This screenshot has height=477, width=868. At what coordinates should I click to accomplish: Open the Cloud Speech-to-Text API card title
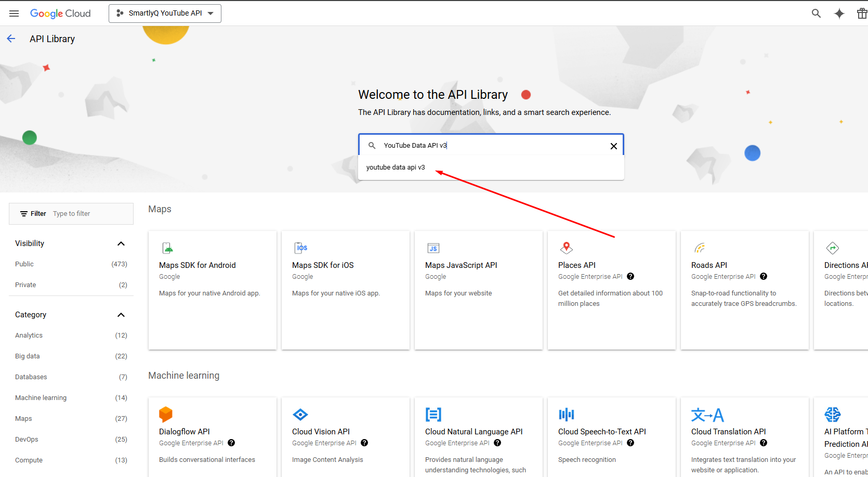click(602, 432)
